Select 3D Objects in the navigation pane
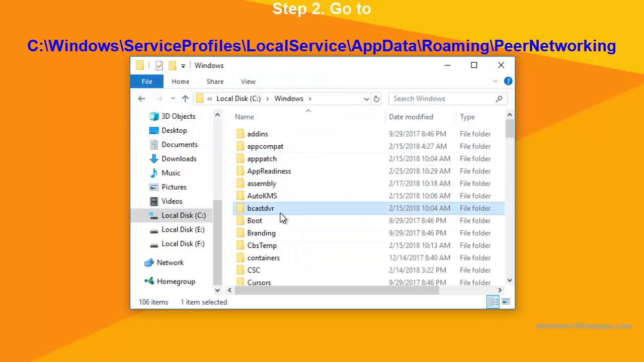This screenshot has height=362, width=644. (173, 116)
